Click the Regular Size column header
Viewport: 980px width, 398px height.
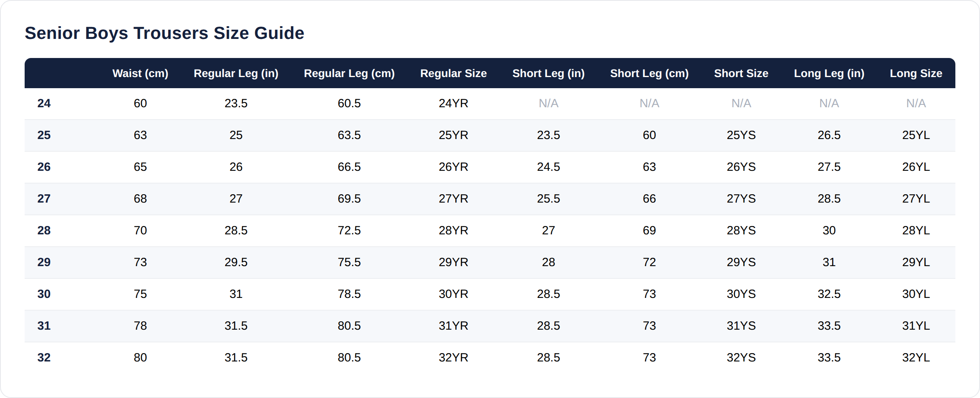pyautogui.click(x=453, y=73)
